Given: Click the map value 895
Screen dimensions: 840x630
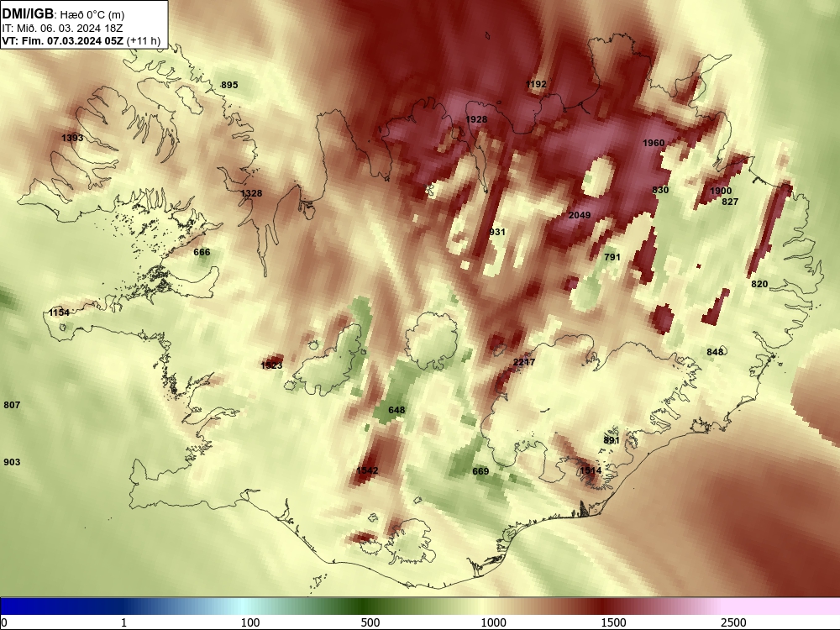Looking at the screenshot, I should (229, 85).
